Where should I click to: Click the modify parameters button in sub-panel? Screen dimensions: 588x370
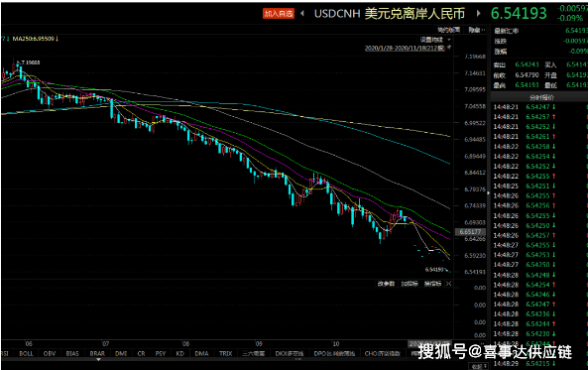point(387,284)
